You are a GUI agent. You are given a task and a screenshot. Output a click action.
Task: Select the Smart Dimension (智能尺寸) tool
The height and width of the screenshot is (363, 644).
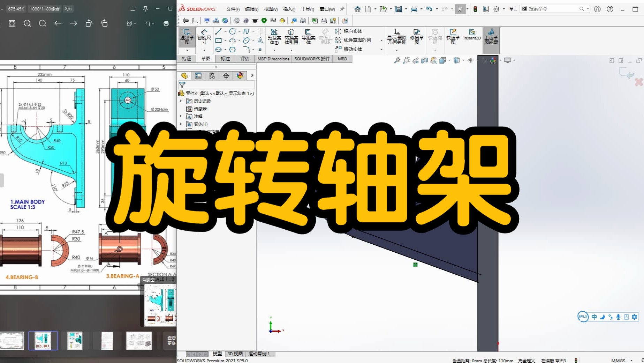pyautogui.click(x=204, y=37)
